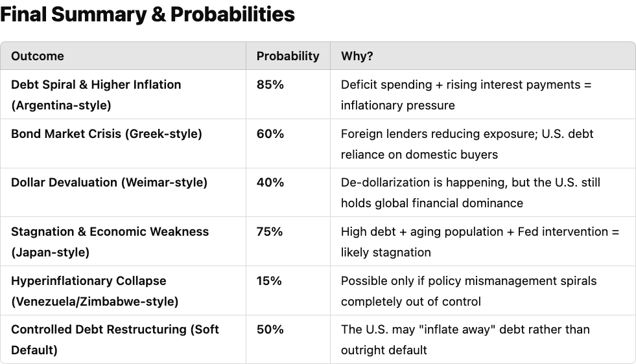The width and height of the screenshot is (636, 364).
Task: Click the "Final Summary & Probabilities" heading
Action: click(x=148, y=14)
